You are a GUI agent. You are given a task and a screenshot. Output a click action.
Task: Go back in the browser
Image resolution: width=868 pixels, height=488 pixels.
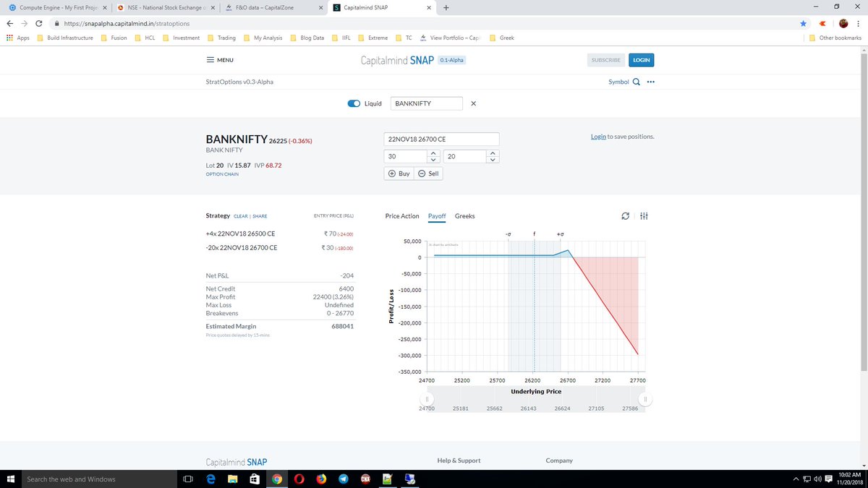tap(10, 23)
